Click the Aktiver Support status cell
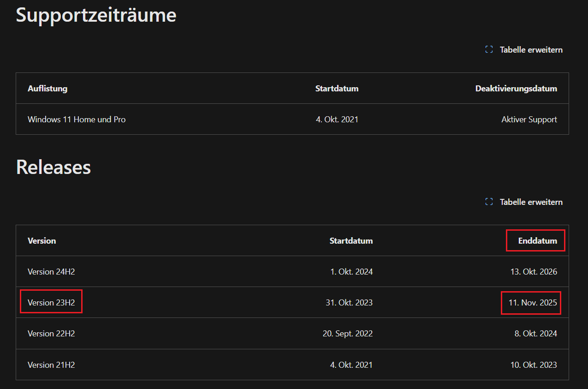588x389 pixels. pyautogui.click(x=529, y=119)
